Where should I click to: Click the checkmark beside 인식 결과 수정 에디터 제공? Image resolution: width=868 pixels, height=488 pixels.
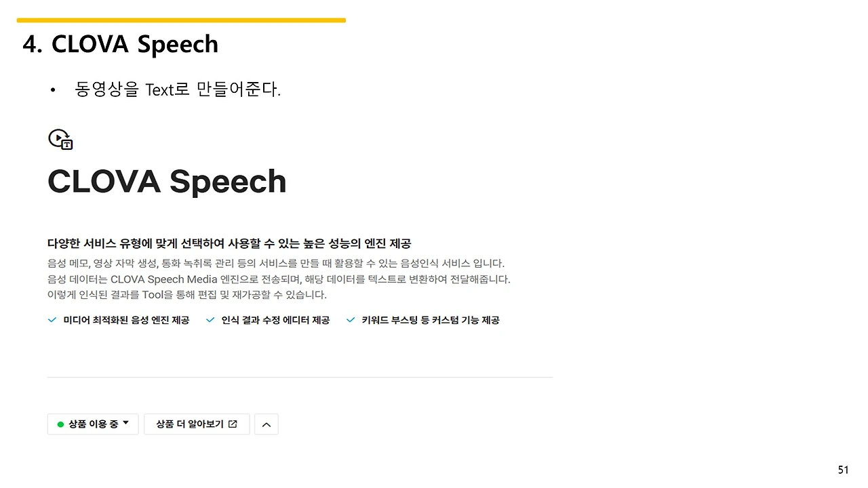[210, 319]
